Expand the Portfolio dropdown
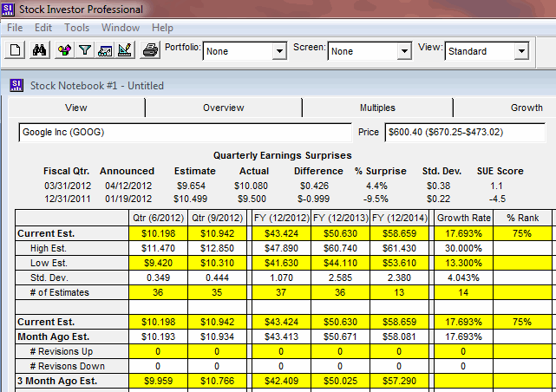Screen dimensions: 556x392 278,52
